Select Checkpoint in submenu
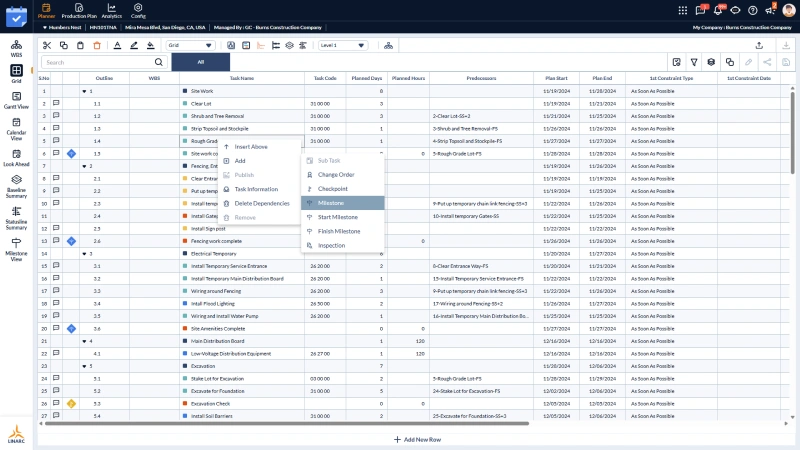The image size is (800, 450). [x=342, y=189]
